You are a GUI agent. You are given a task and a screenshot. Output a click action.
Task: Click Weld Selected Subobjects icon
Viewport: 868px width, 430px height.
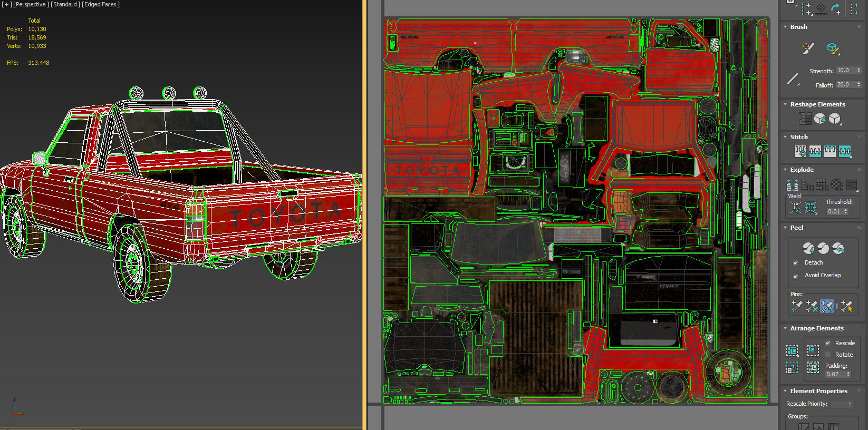coord(811,208)
